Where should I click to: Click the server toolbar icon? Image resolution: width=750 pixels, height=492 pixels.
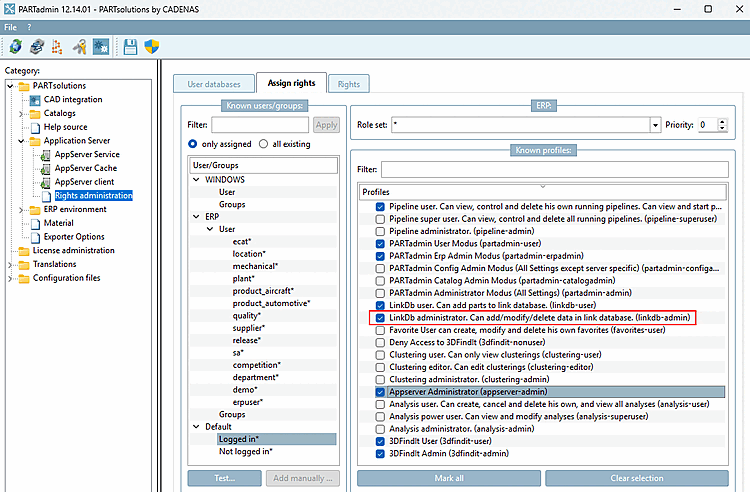point(37,47)
